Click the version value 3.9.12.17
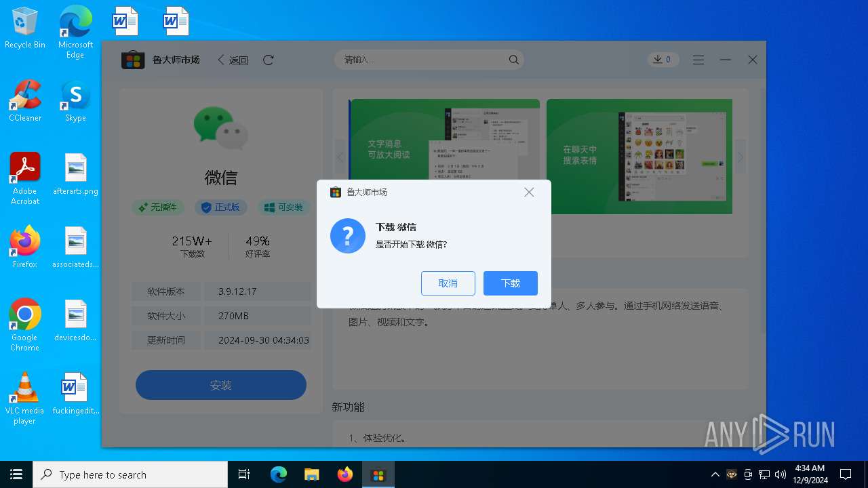 tap(237, 291)
